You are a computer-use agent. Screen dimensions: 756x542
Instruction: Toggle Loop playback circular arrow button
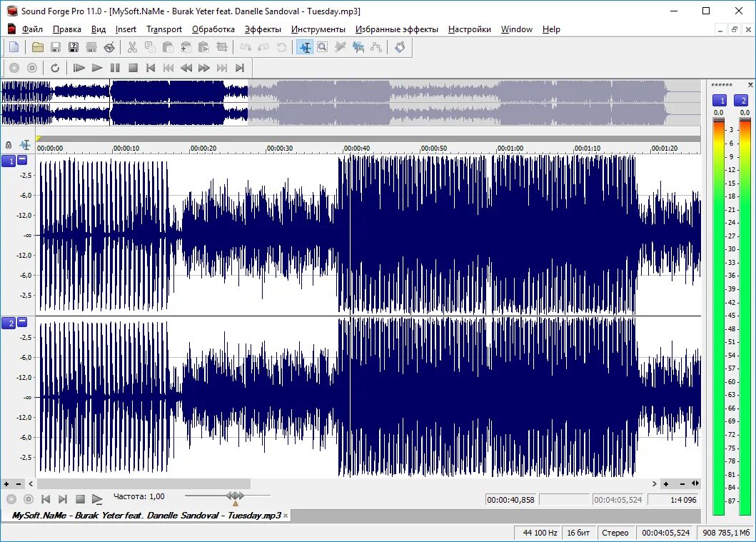point(55,68)
